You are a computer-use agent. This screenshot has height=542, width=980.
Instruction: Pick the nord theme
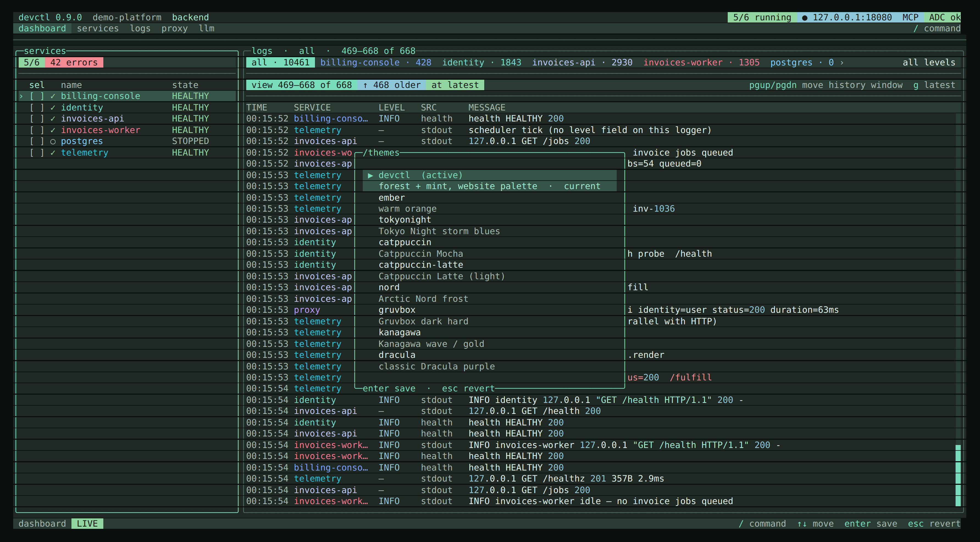click(x=389, y=287)
